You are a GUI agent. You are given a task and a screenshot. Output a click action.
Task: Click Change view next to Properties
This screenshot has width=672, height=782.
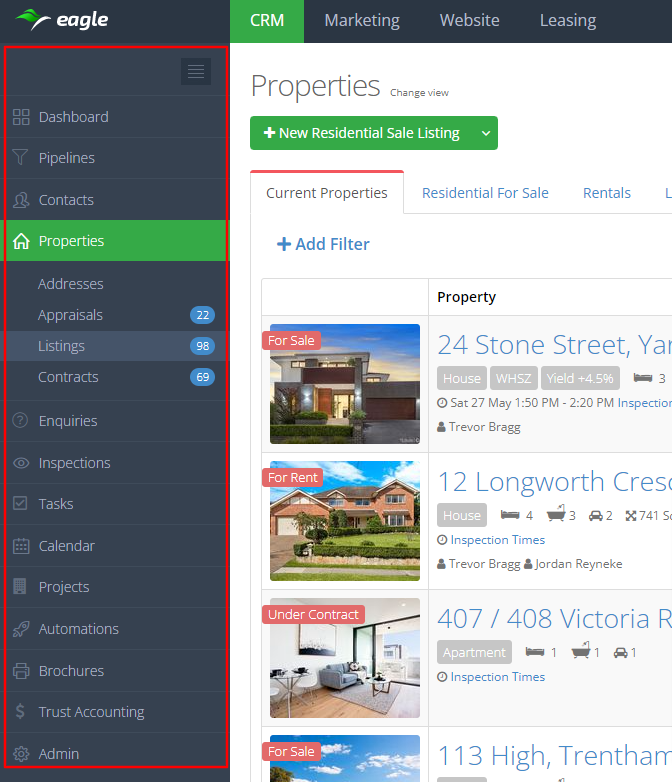419,93
